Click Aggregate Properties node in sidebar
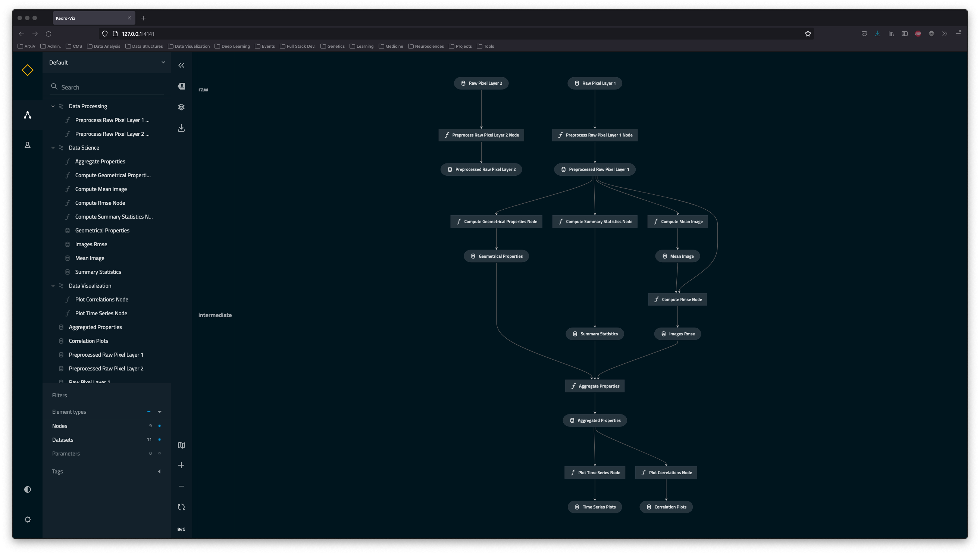 click(100, 161)
